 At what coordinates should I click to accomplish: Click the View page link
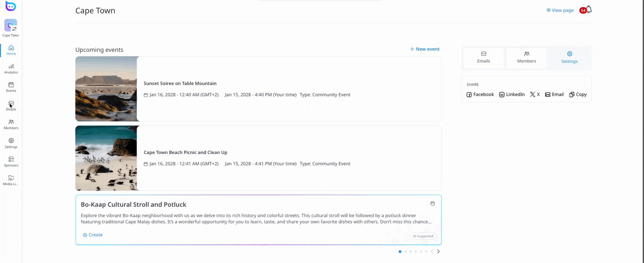coord(560,10)
